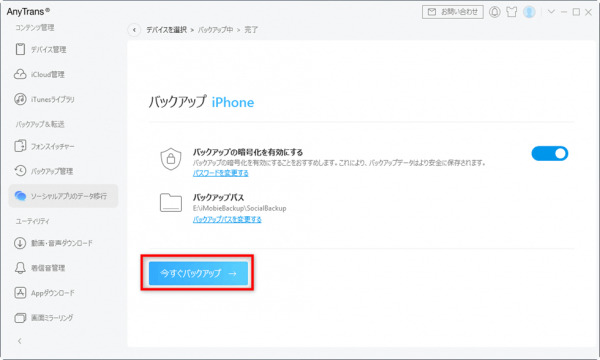Open the お問い合わせ contact button
The image size is (600, 360).
click(x=453, y=12)
